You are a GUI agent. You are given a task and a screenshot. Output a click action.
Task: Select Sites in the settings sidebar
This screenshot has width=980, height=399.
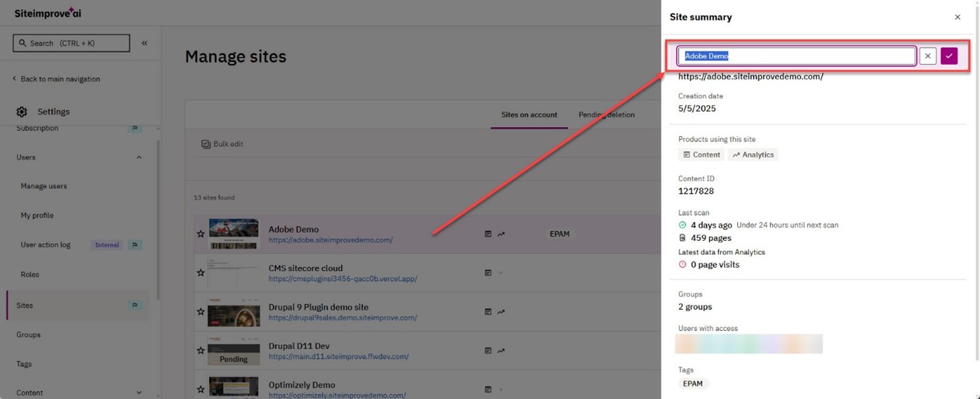[78, 306]
